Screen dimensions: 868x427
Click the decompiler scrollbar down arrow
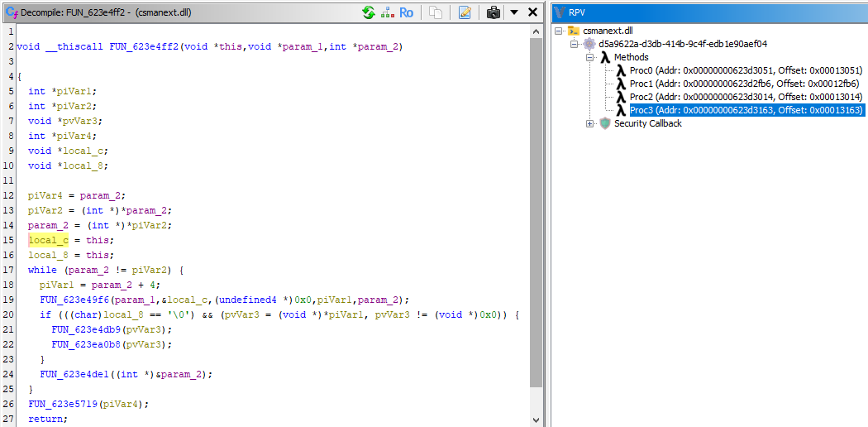point(536,420)
